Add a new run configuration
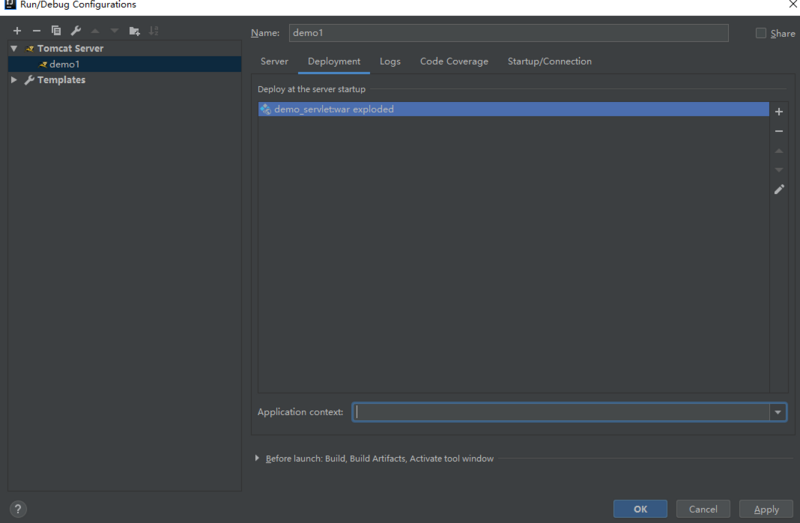The width and height of the screenshot is (800, 523). (17, 31)
